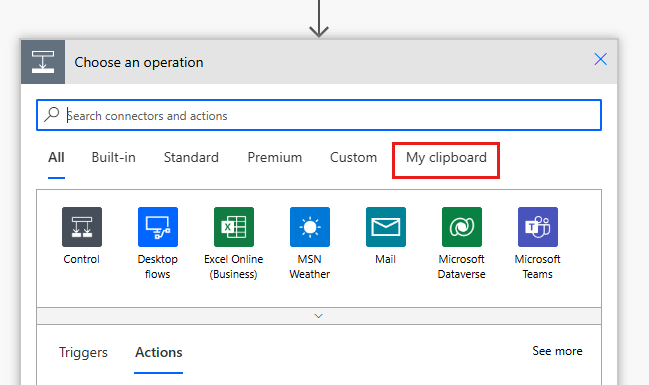Open the My clipboard tab
649x385 pixels.
[446, 158]
